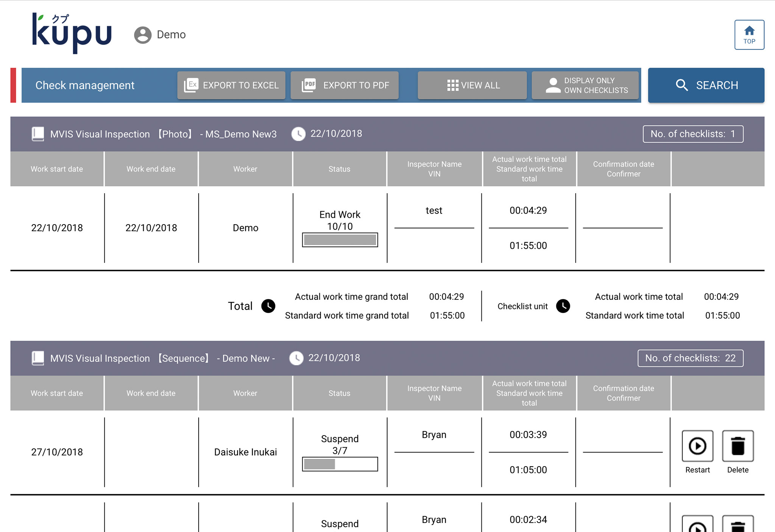
Task: Restart Daisuke Inukai's suspended checklist
Action: (x=697, y=446)
